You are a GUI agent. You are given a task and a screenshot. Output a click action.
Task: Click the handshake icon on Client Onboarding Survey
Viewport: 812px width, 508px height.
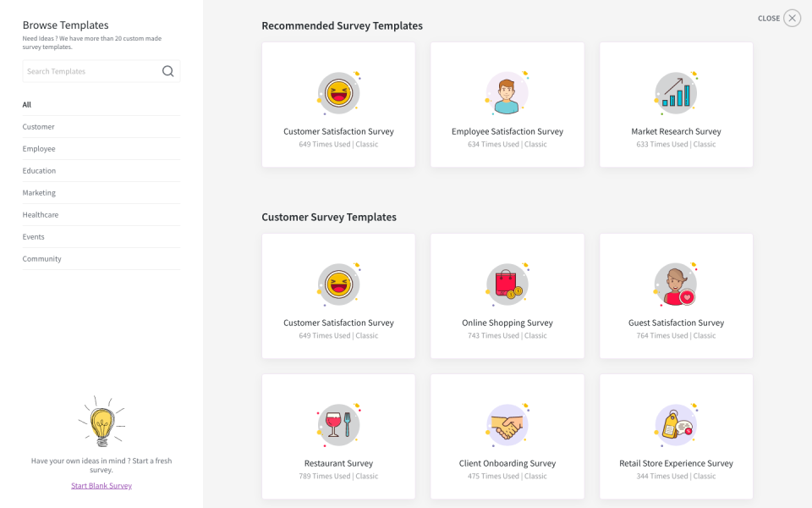click(507, 423)
